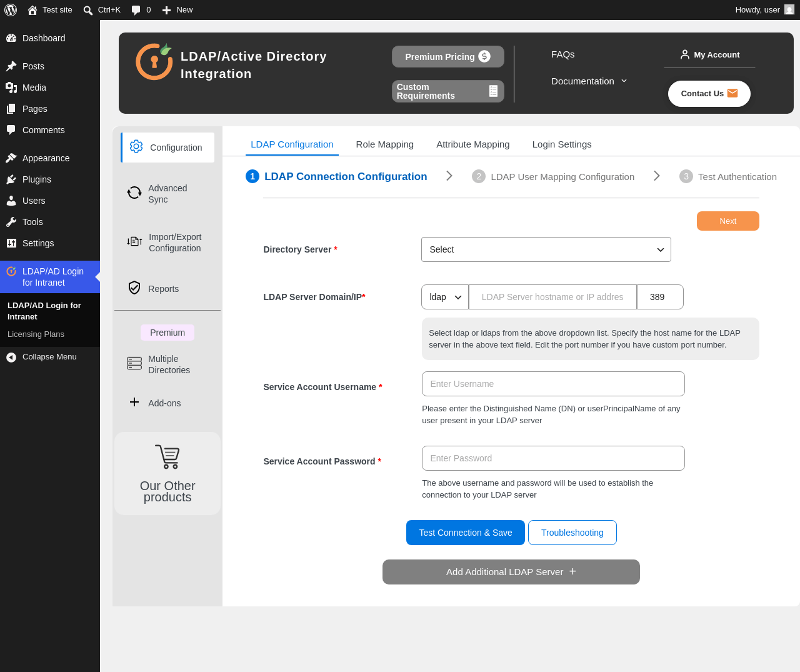Click the Media icon in sidebar
Viewport: 800px width, 672px height.
11,88
